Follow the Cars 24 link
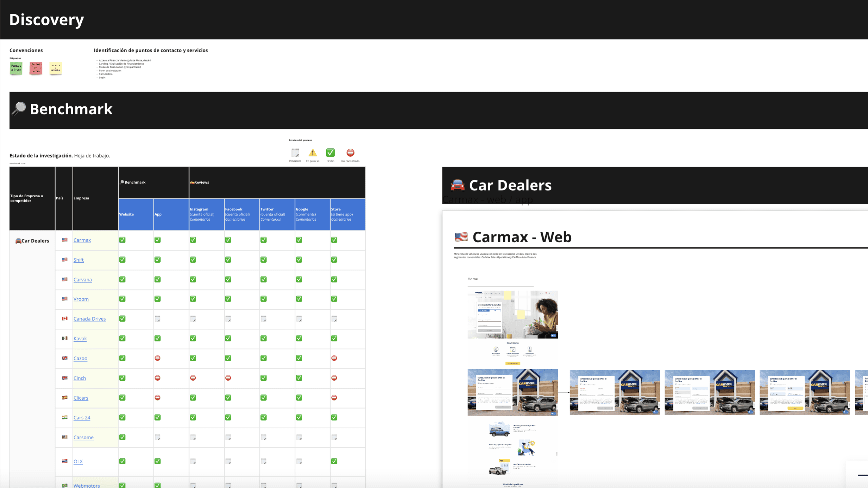868x488 pixels. click(x=82, y=418)
